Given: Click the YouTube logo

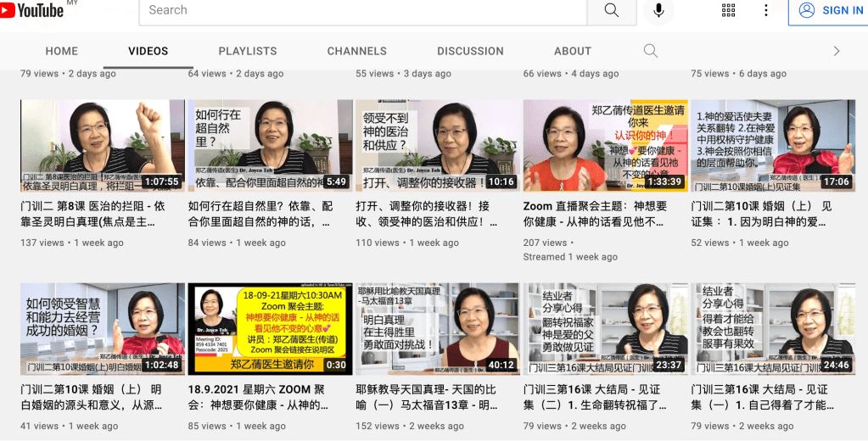Looking at the screenshot, I should click(x=34, y=10).
